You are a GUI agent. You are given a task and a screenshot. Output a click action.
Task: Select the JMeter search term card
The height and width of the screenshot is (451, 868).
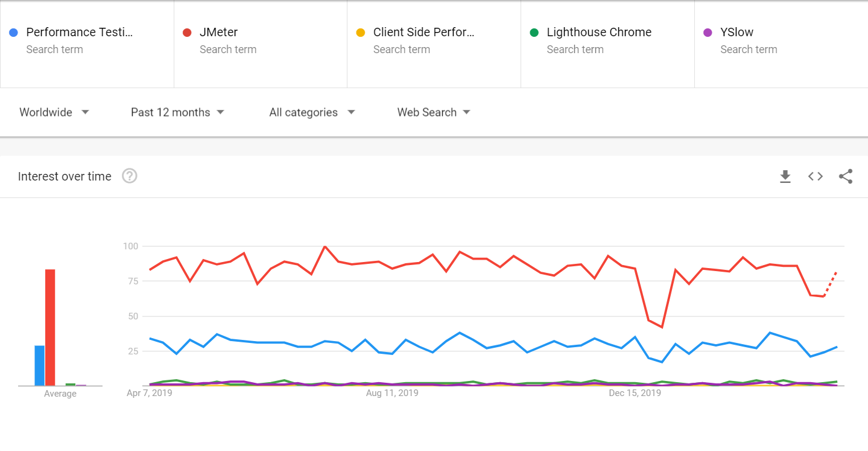coord(260,44)
